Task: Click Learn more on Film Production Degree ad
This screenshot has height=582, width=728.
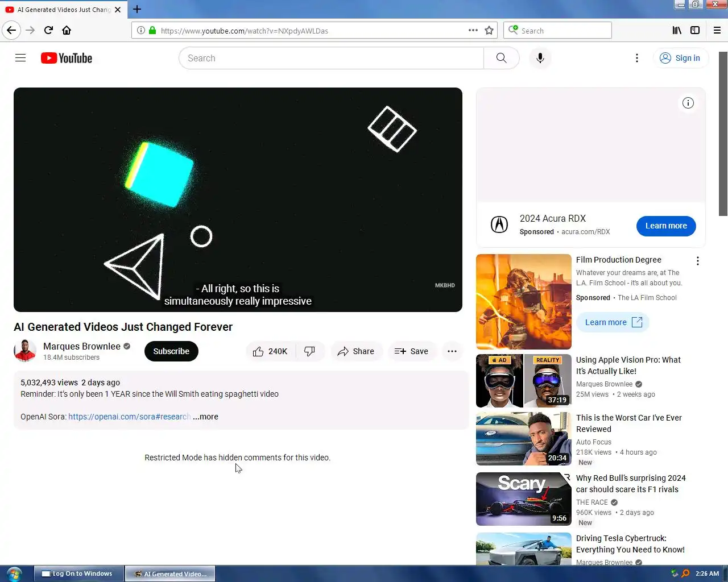Action: (613, 322)
